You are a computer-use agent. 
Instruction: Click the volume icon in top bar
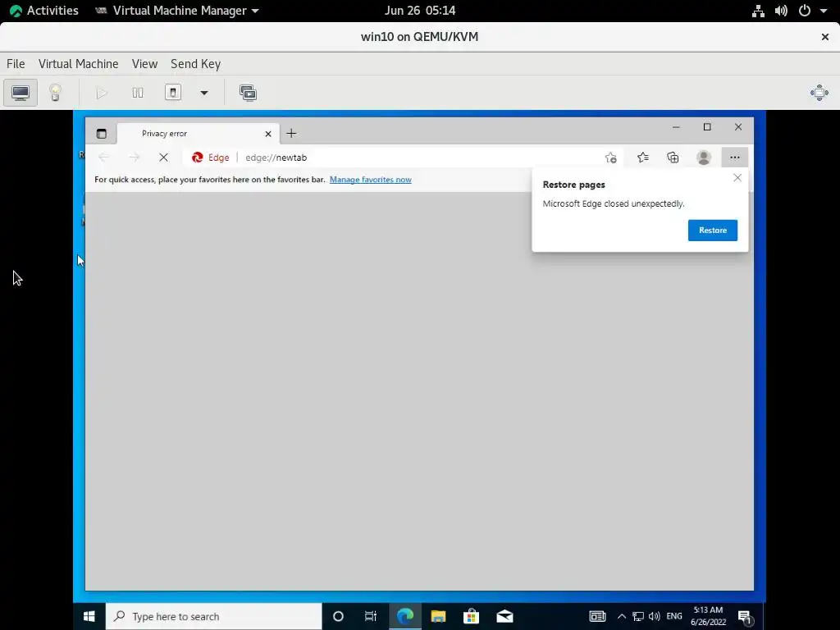point(781,11)
